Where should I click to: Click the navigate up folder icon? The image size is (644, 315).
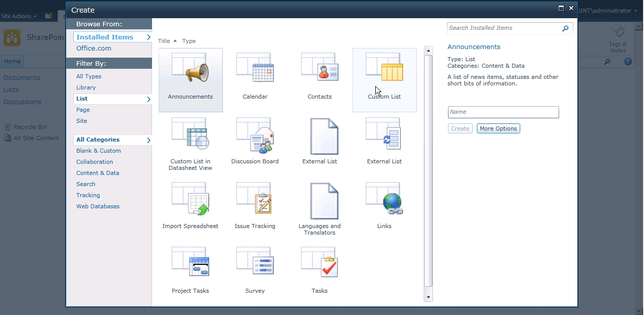point(48,16)
